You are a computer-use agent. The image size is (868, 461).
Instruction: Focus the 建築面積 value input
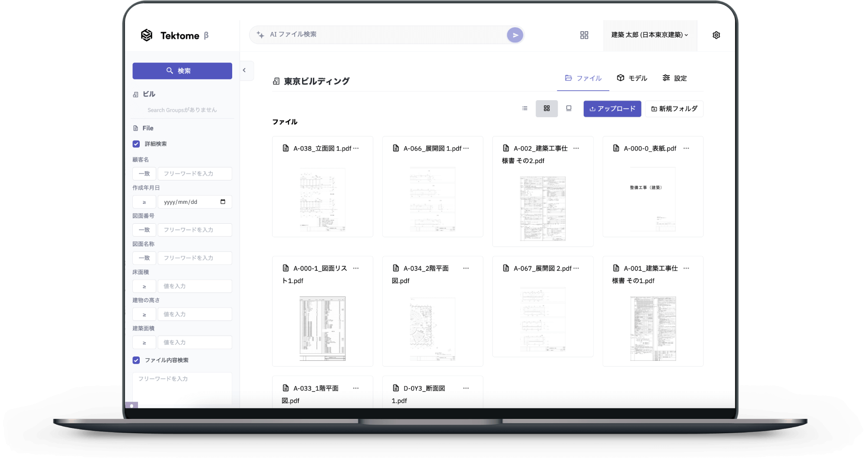point(195,343)
